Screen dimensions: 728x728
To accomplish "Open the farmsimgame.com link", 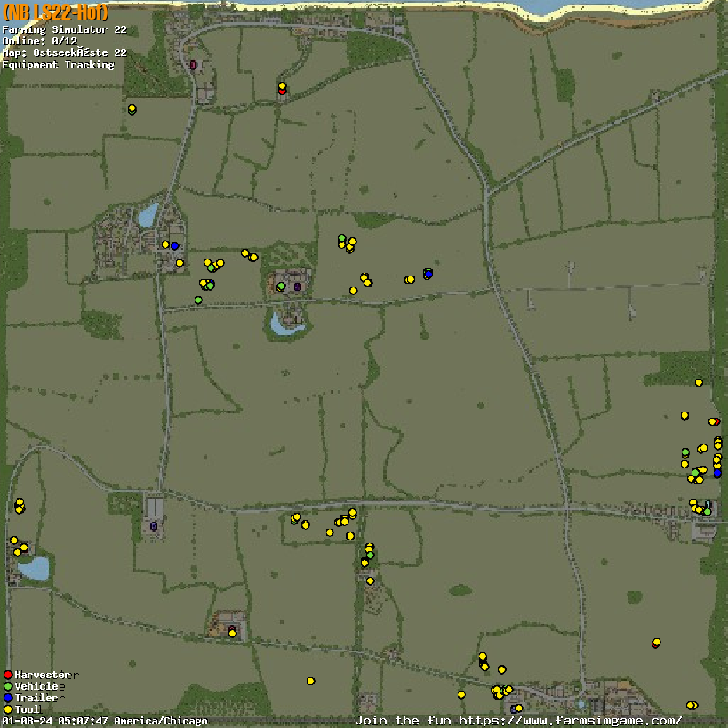I will coord(518,720).
